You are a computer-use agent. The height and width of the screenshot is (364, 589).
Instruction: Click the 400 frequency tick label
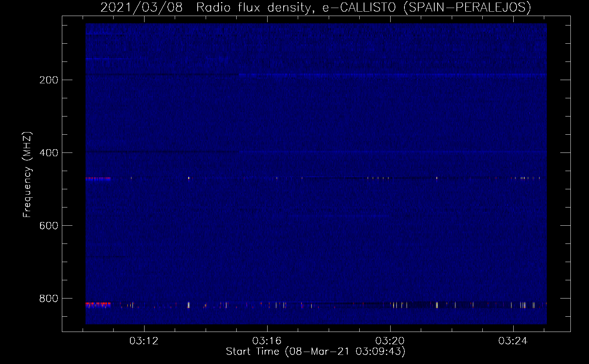coord(49,153)
